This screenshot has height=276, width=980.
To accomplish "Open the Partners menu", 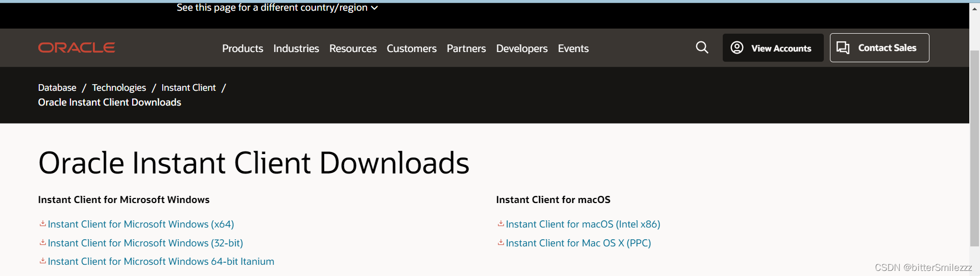I will [466, 48].
